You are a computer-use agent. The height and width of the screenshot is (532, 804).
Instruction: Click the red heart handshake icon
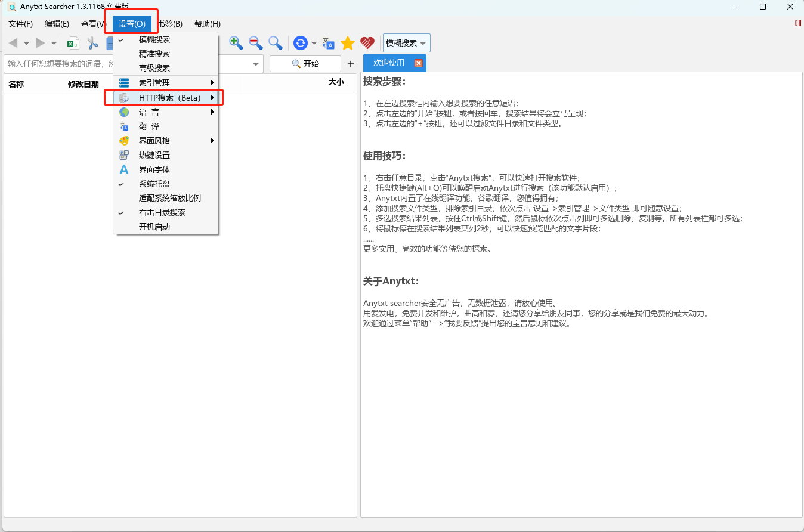[367, 43]
